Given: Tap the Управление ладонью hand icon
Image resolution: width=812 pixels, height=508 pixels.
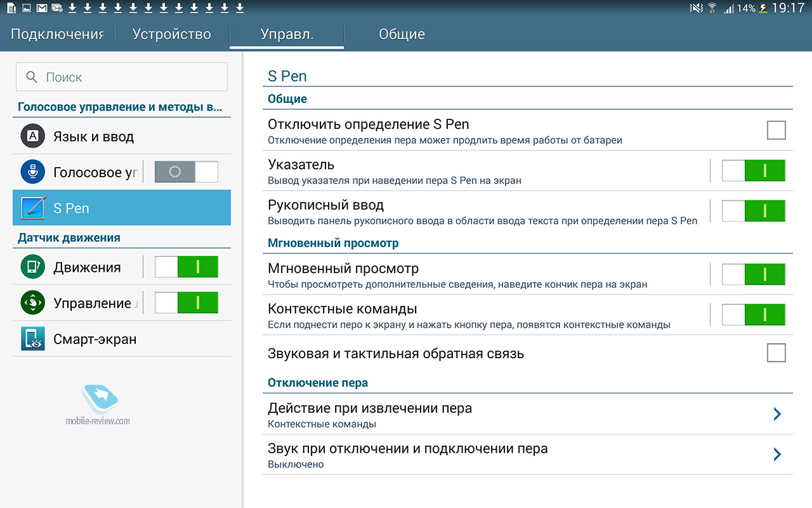Looking at the screenshot, I should click(x=32, y=303).
